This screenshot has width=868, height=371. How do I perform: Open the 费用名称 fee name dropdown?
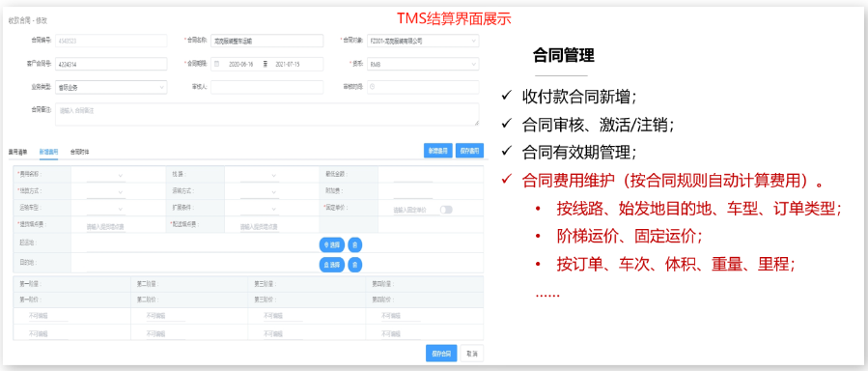(106, 175)
